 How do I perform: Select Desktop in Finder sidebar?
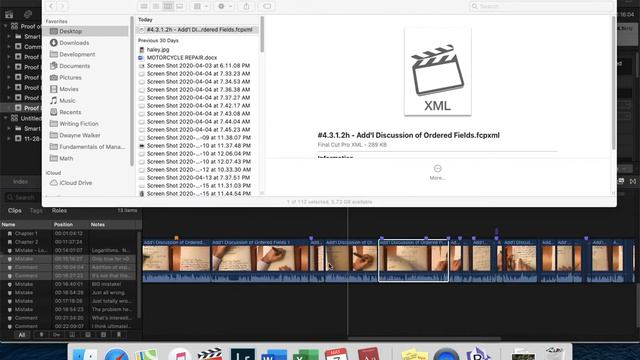pos(87,31)
